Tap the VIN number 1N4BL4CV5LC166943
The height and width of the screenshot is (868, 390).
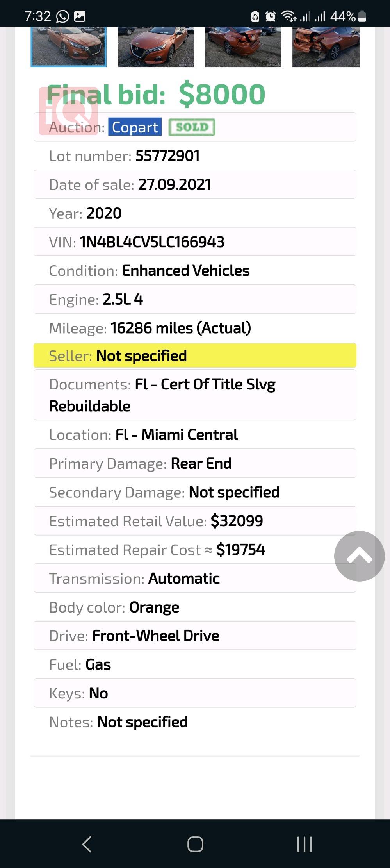click(x=151, y=241)
